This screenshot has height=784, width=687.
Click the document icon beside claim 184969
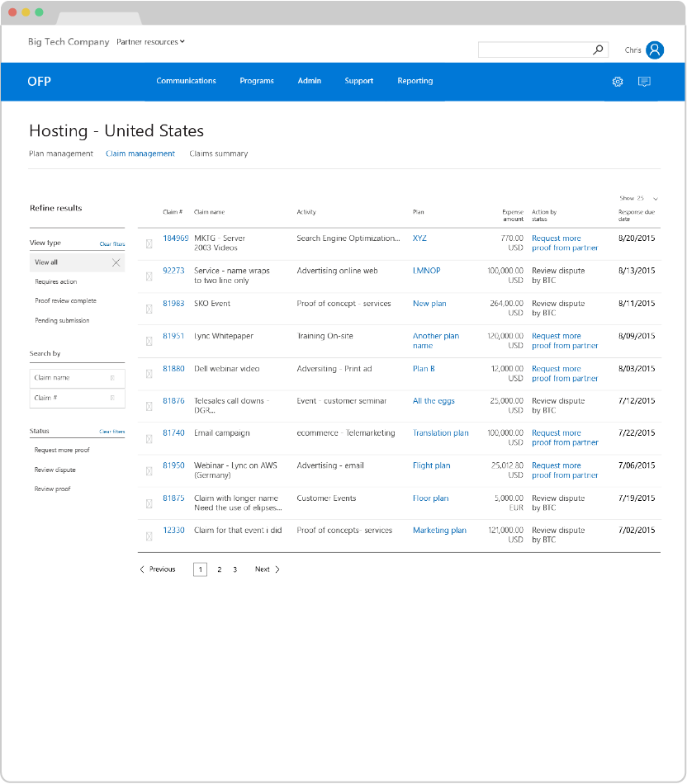149,243
